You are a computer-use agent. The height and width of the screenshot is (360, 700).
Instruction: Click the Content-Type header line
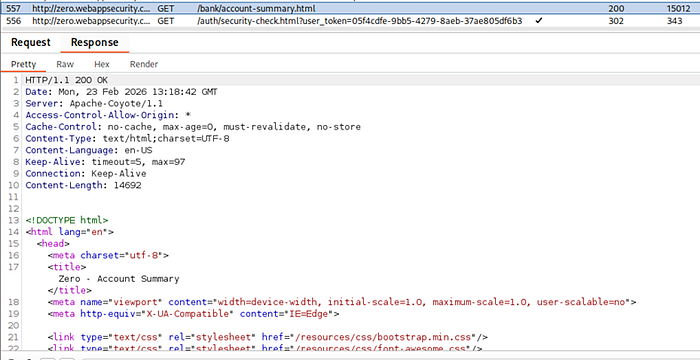[x=127, y=138]
